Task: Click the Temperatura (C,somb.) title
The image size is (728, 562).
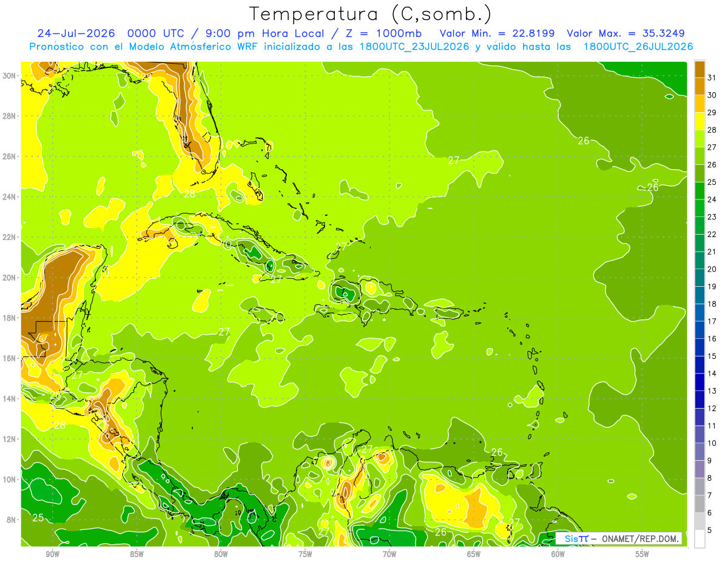Action: [x=370, y=14]
